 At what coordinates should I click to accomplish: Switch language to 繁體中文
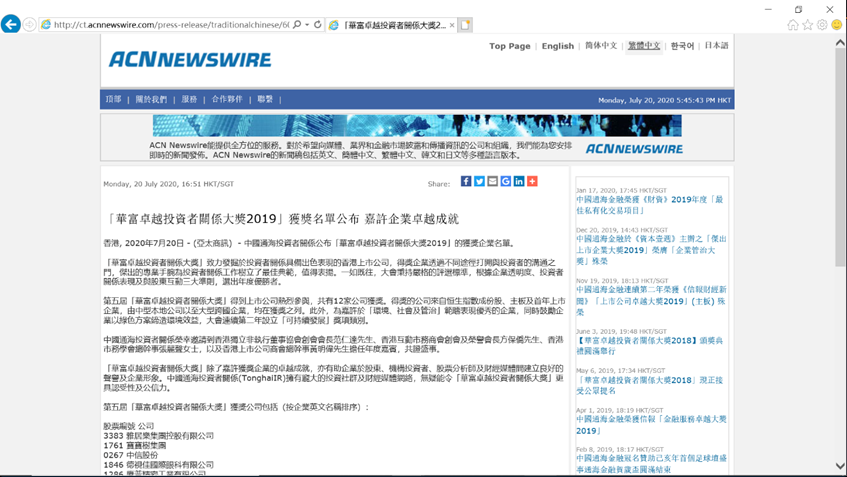(644, 46)
